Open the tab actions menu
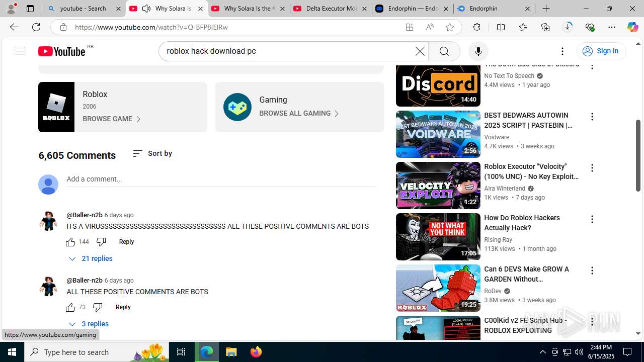The width and height of the screenshot is (644, 362). 30,9
